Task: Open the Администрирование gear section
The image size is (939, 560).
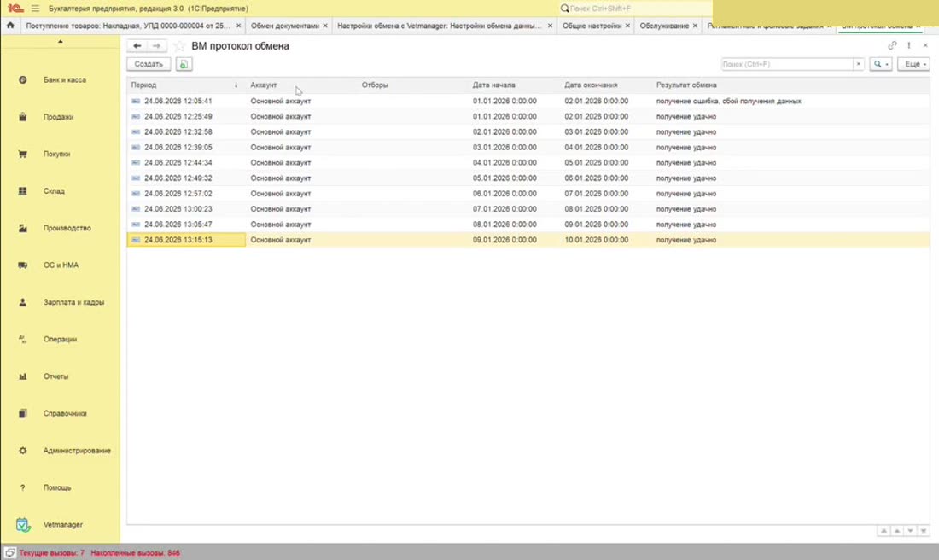Action: 23,451
